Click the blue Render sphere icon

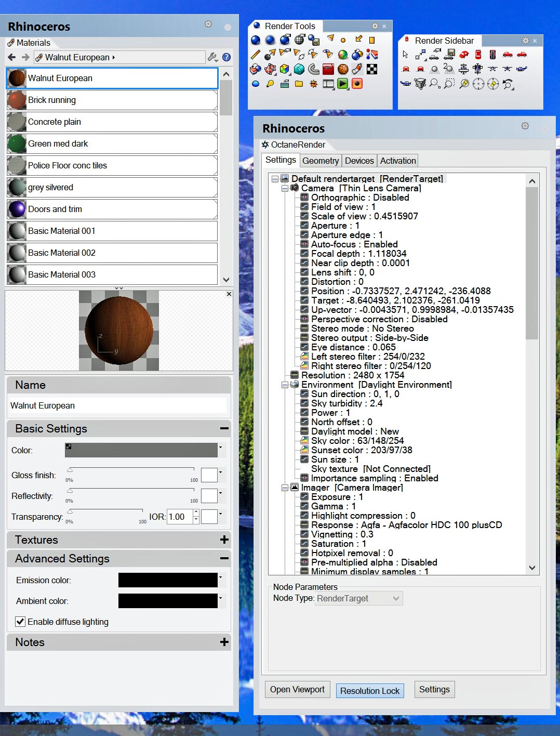255,40
